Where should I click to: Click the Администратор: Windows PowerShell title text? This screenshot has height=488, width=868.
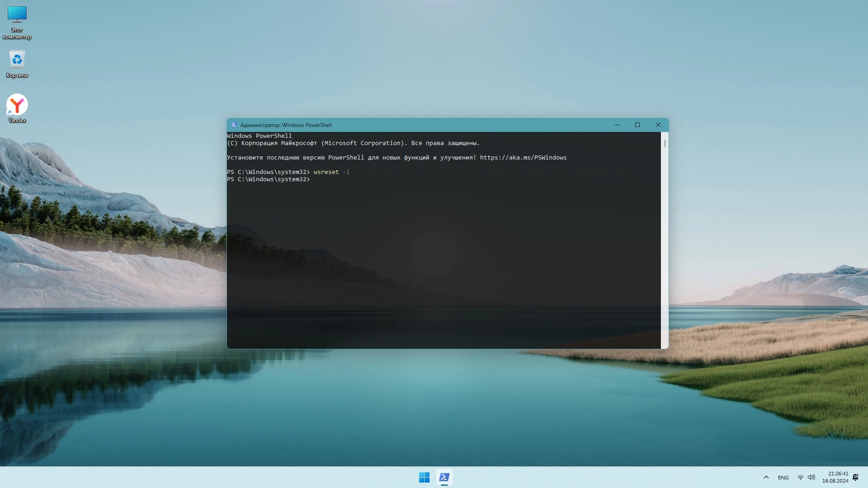pyautogui.click(x=286, y=125)
